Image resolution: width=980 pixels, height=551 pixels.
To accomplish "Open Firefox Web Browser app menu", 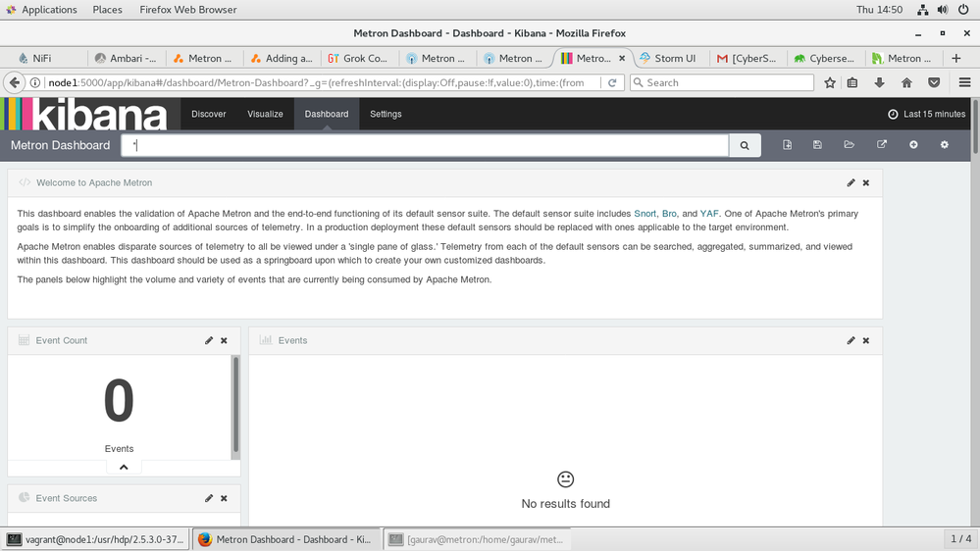I will (188, 10).
